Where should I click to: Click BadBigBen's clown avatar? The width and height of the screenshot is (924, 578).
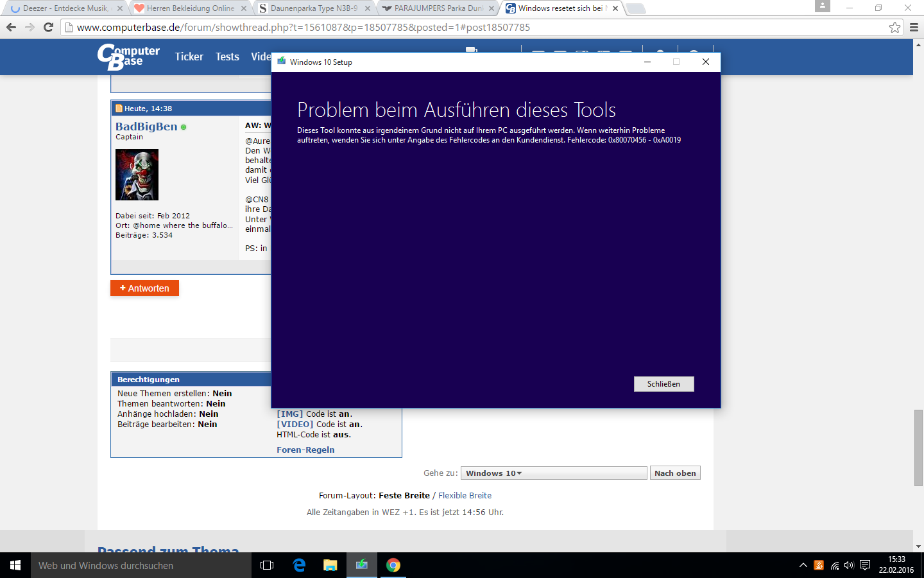[137, 175]
